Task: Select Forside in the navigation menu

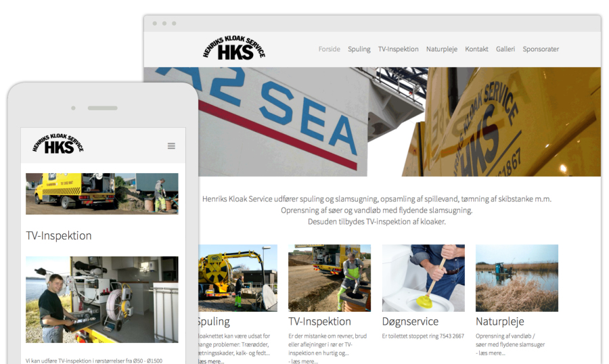Action: pyautogui.click(x=330, y=49)
